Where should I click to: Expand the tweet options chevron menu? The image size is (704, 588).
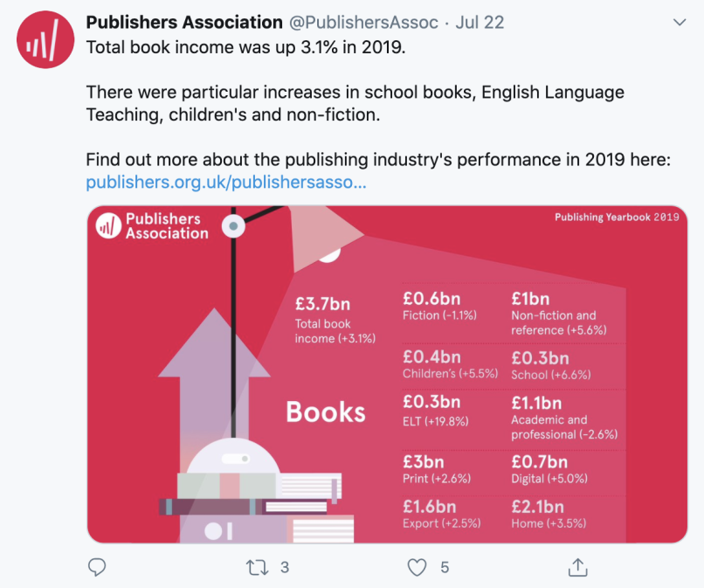click(680, 22)
